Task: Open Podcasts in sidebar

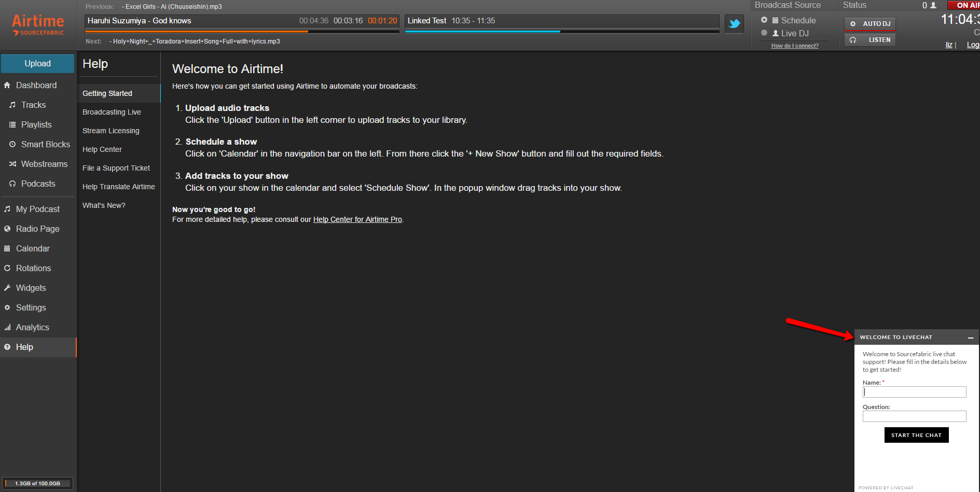Action: pyautogui.click(x=38, y=184)
